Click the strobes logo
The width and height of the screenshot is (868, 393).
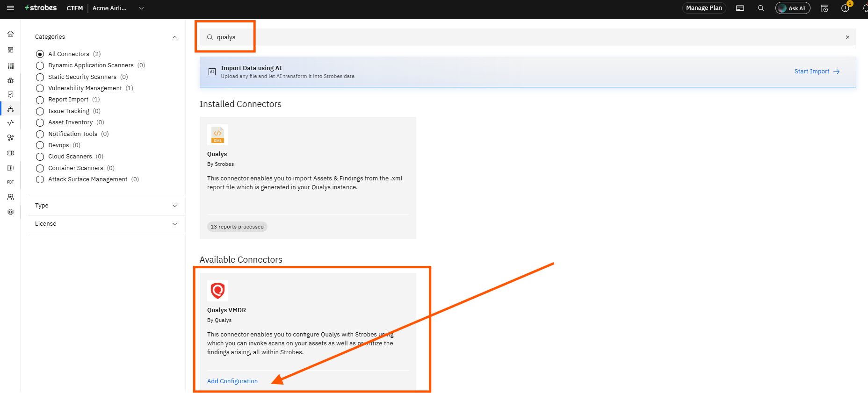[x=41, y=8]
